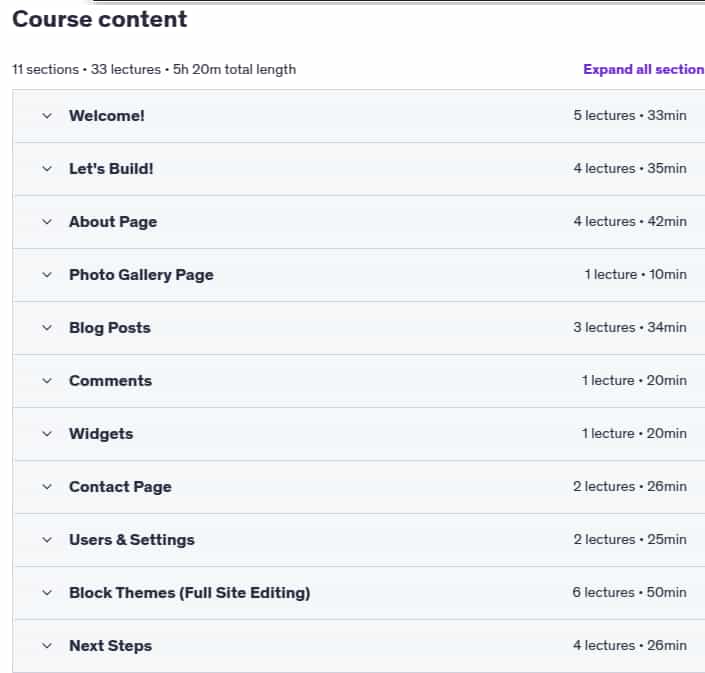
Task: Expand the Let's Build! section chevron
Action: pos(47,169)
